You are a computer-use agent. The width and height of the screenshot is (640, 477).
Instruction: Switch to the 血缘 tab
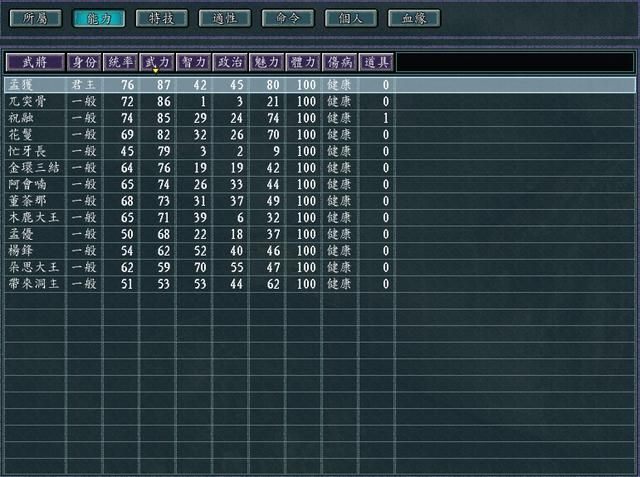[x=414, y=18]
